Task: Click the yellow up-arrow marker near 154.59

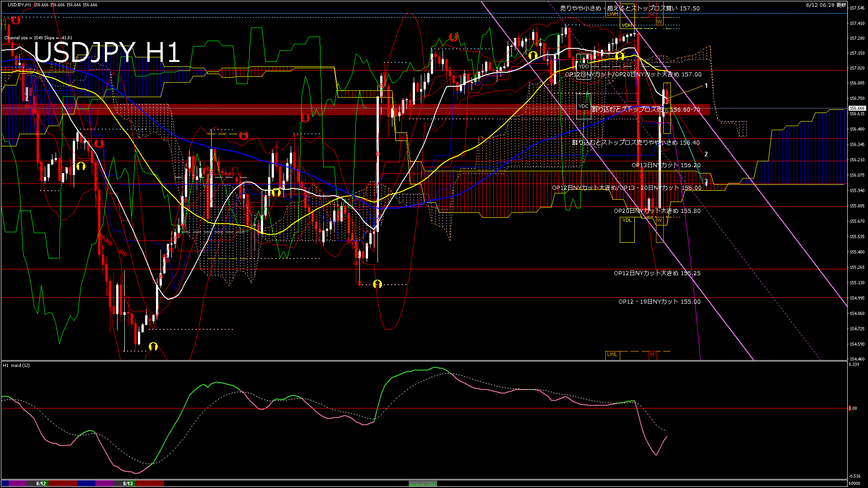Action: (x=153, y=347)
